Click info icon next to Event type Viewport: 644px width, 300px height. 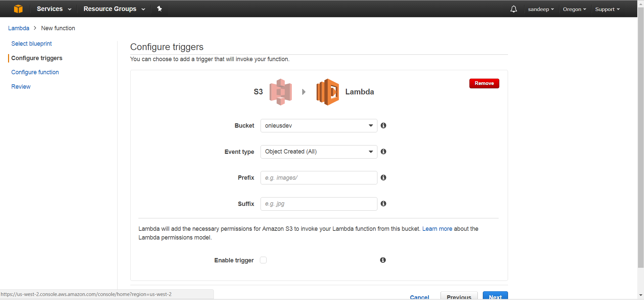point(383,152)
